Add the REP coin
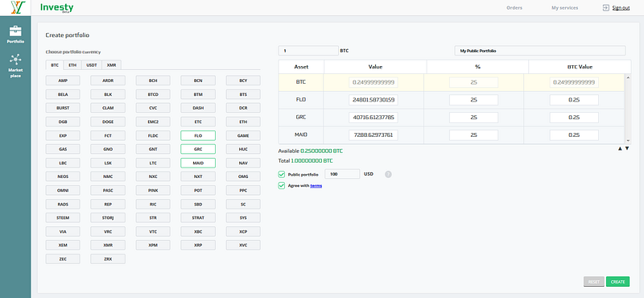This screenshot has width=644, height=298. tap(108, 204)
